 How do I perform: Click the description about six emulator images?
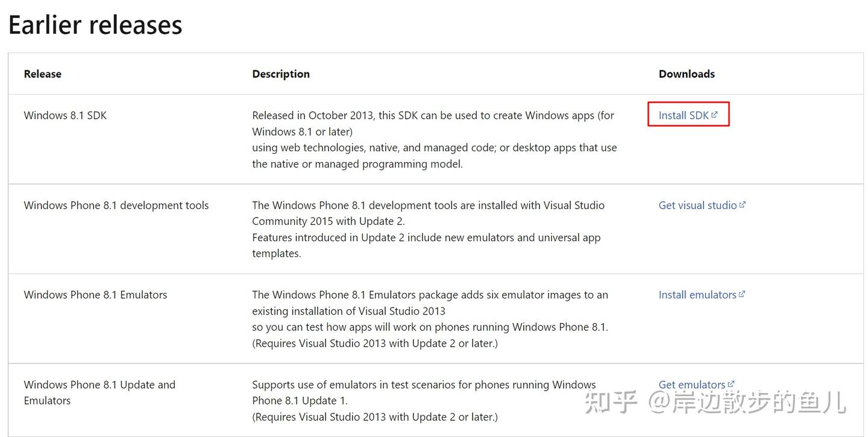tap(430, 319)
